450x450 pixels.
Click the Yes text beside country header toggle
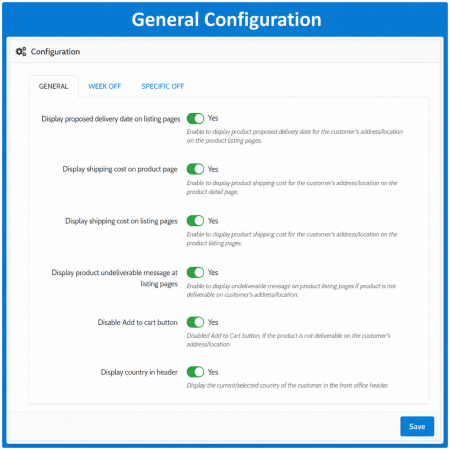(x=213, y=372)
